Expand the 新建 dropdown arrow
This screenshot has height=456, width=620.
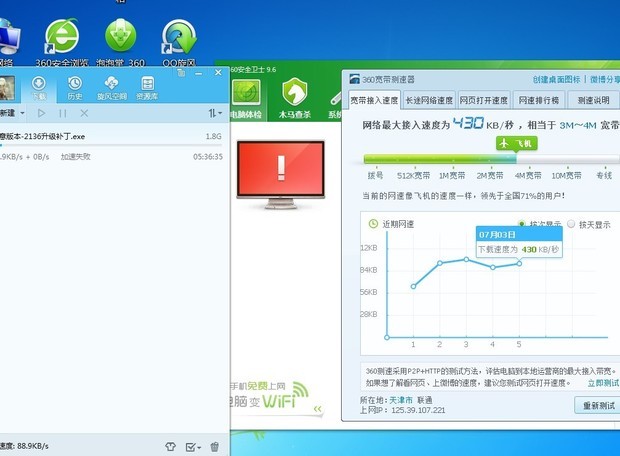[23, 114]
